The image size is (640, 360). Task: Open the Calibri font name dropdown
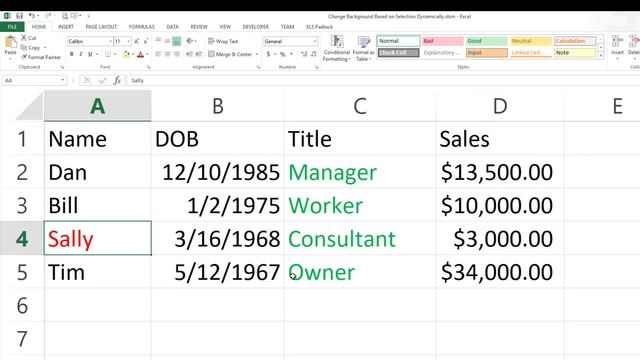[x=110, y=41]
